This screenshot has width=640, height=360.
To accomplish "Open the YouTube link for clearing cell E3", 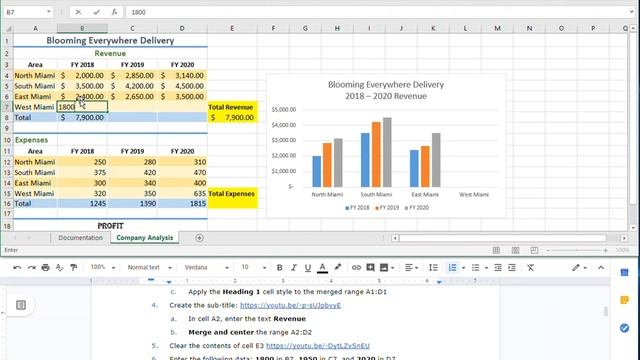I will pyautogui.click(x=318, y=346).
